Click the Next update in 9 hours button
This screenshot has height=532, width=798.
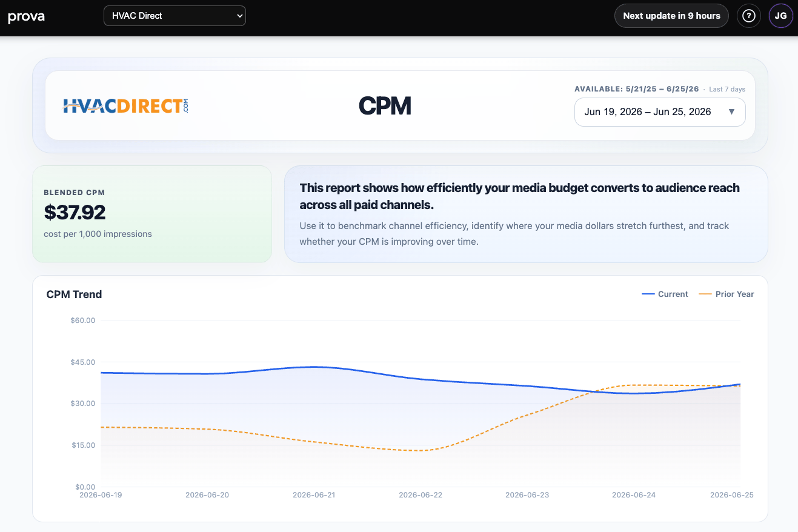(x=671, y=16)
